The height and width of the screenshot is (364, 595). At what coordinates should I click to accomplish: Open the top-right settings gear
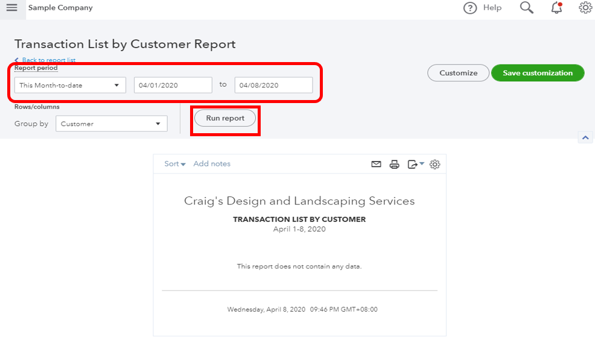[585, 8]
